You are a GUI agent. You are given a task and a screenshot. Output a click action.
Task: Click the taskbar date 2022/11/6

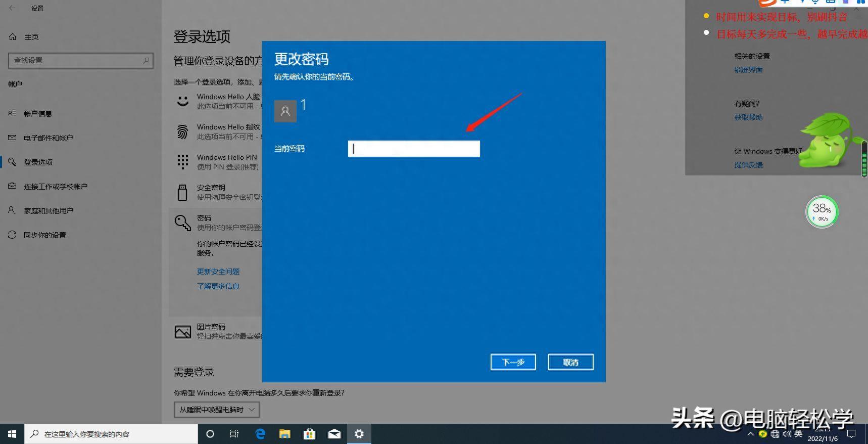(x=823, y=438)
